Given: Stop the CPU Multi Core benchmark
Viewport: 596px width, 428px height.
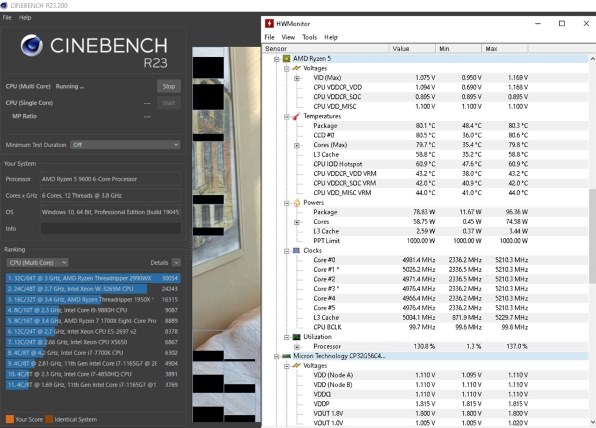Looking at the screenshot, I should 169,86.
